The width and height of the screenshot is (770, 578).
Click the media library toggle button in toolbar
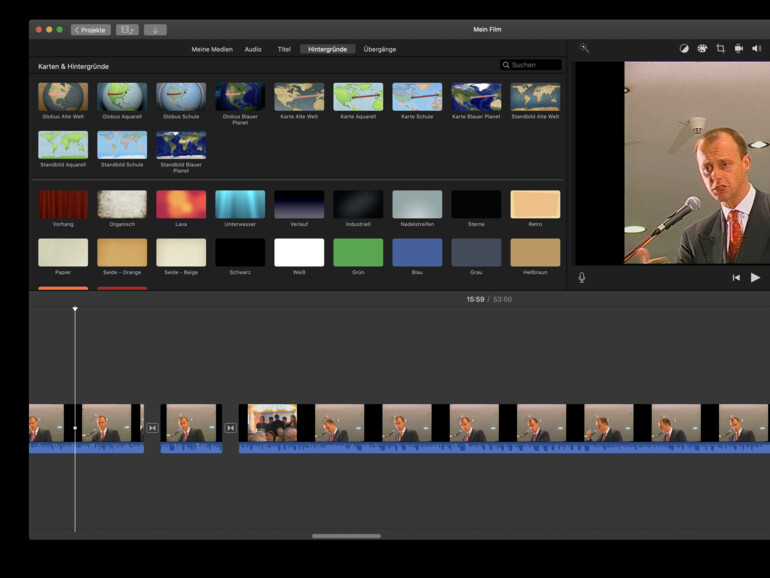click(127, 30)
